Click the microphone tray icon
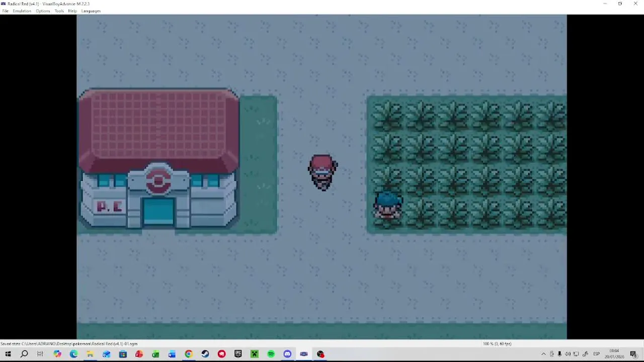Screen dimensions: 644x362 tap(559, 354)
